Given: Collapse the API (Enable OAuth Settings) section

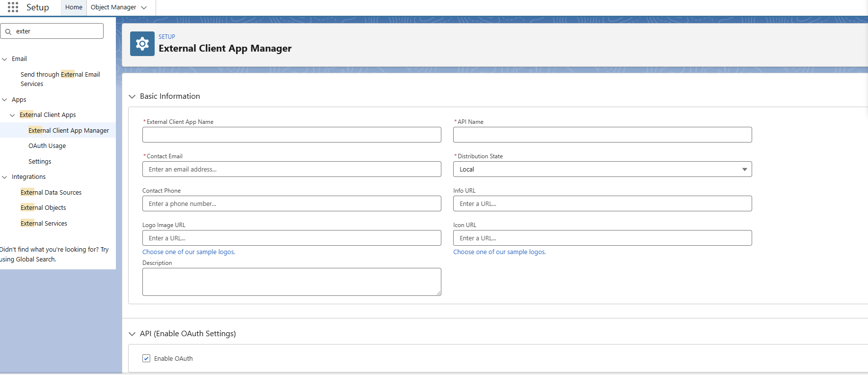Looking at the screenshot, I should 132,334.
